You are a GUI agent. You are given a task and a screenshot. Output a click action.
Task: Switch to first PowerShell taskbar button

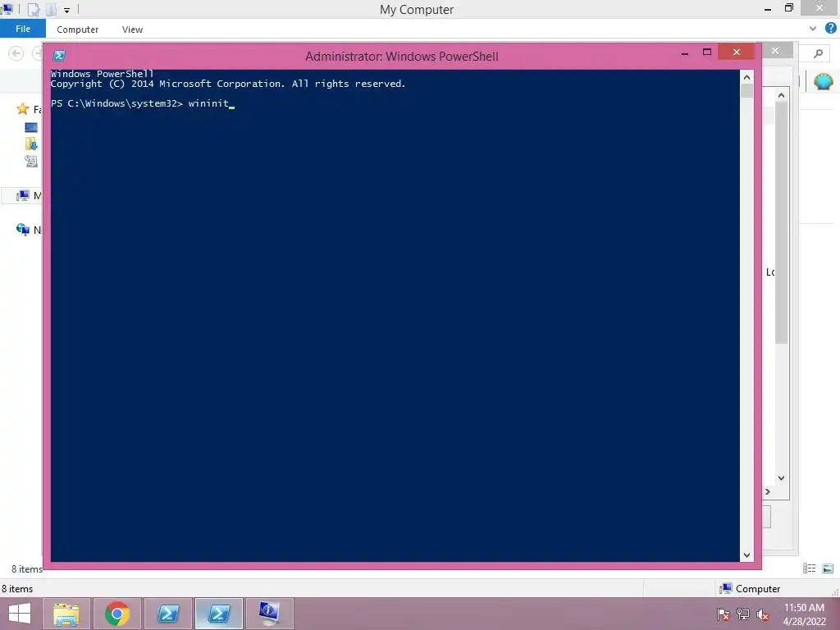168,614
